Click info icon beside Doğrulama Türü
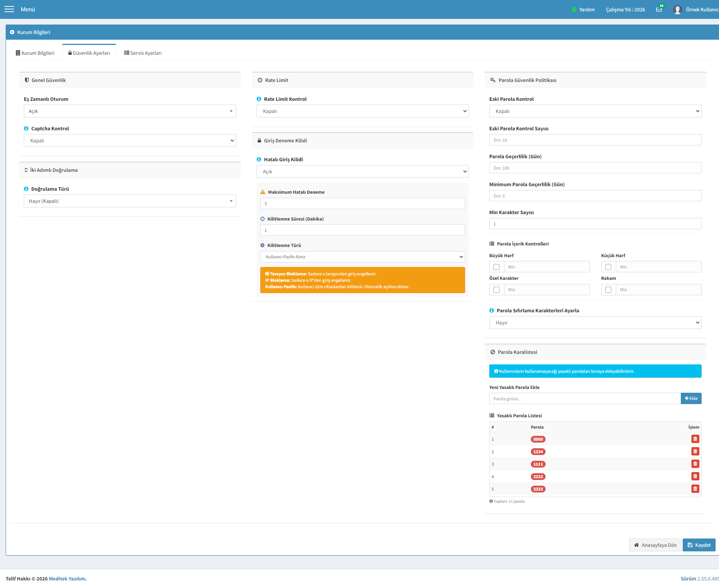This screenshot has width=719, height=588. click(x=26, y=189)
